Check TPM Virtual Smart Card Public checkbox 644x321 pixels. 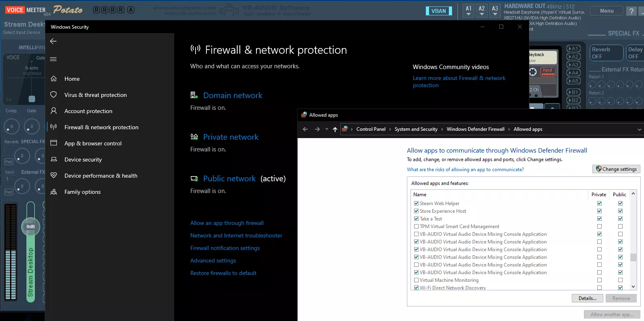(620, 227)
